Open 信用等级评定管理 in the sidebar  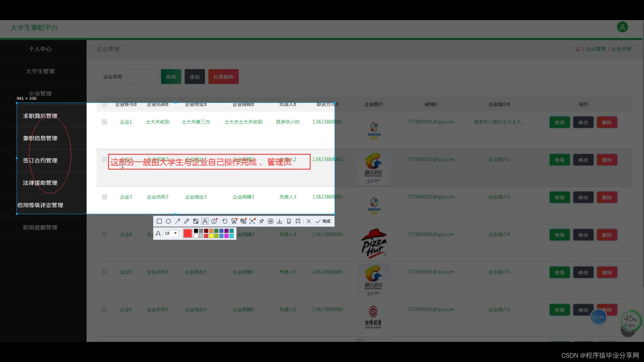click(x=40, y=205)
